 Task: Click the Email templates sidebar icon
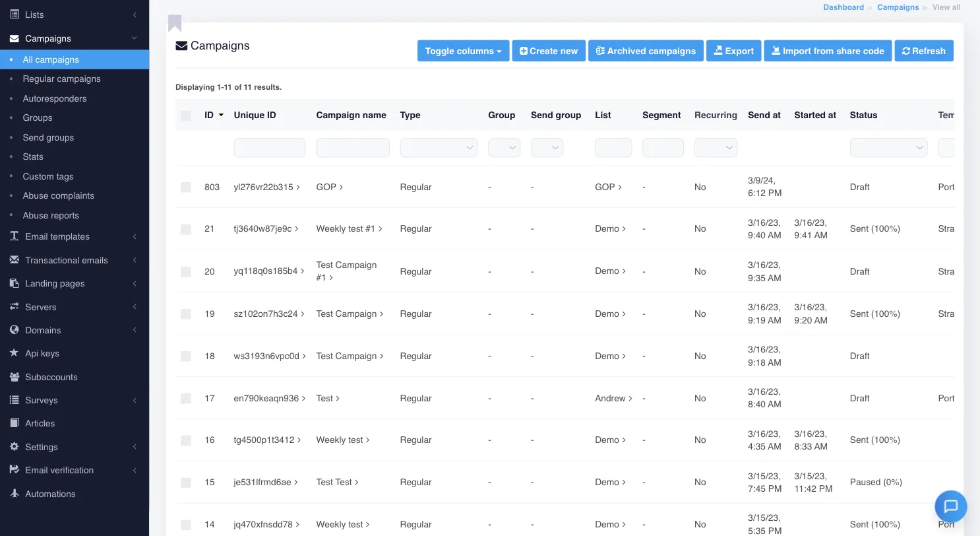pos(15,236)
